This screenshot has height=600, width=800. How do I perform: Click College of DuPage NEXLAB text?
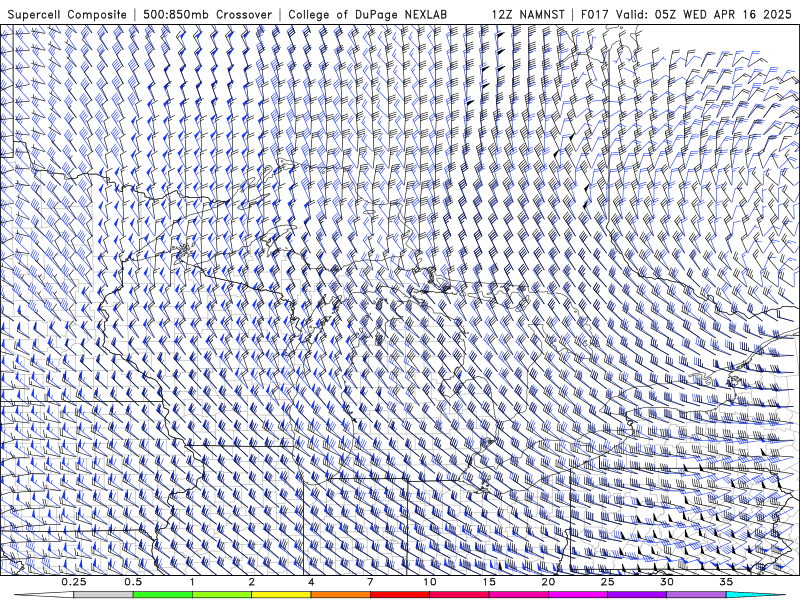(367, 15)
